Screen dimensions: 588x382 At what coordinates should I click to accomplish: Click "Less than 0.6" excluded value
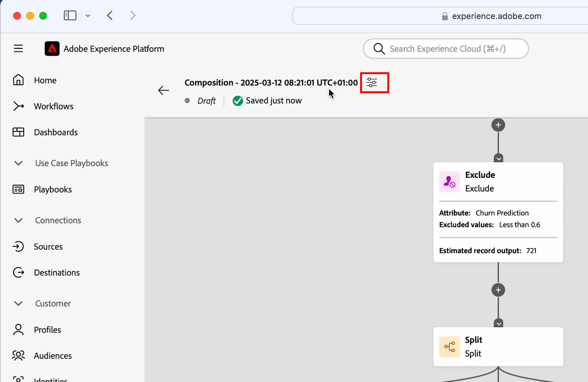520,224
